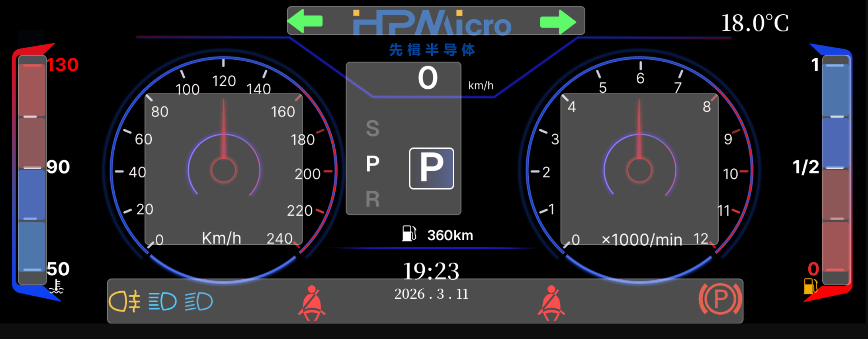The image size is (868, 339).
Task: Click the parking brake warning indicator
Action: click(720, 299)
